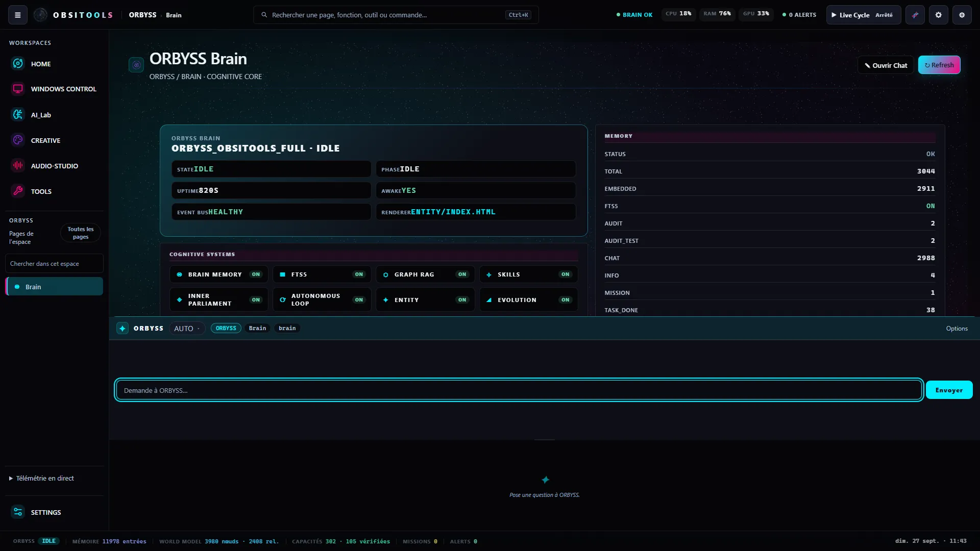Open the AUTO mode dropdown
This screenshot has height=551, width=980.
(x=187, y=329)
